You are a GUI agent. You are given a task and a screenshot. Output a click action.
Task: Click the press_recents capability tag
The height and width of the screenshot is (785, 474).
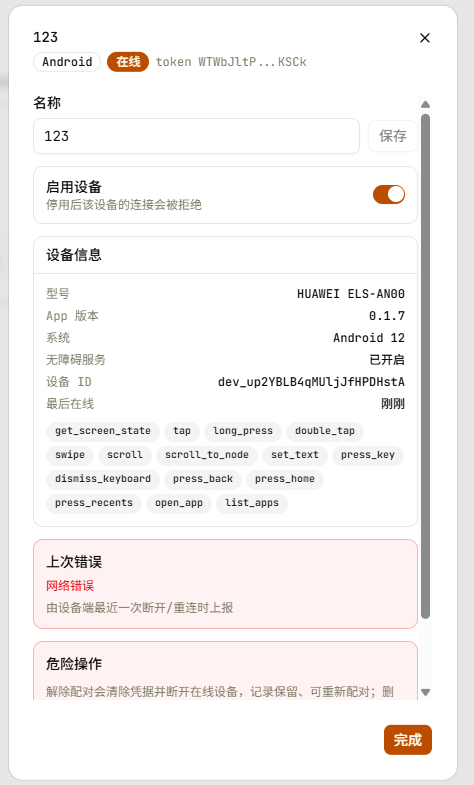(94, 503)
